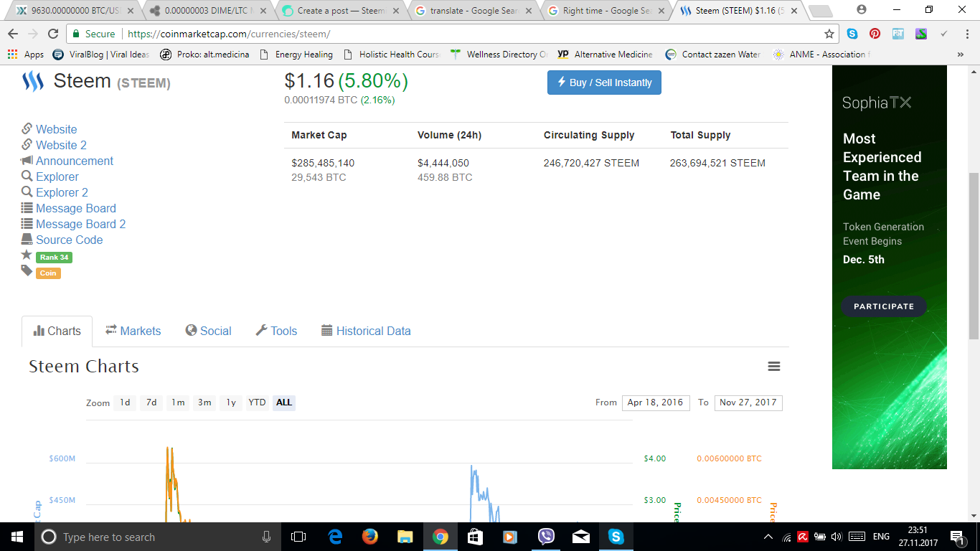Expand the hidden bookmarks overflow chevron

click(x=961, y=54)
